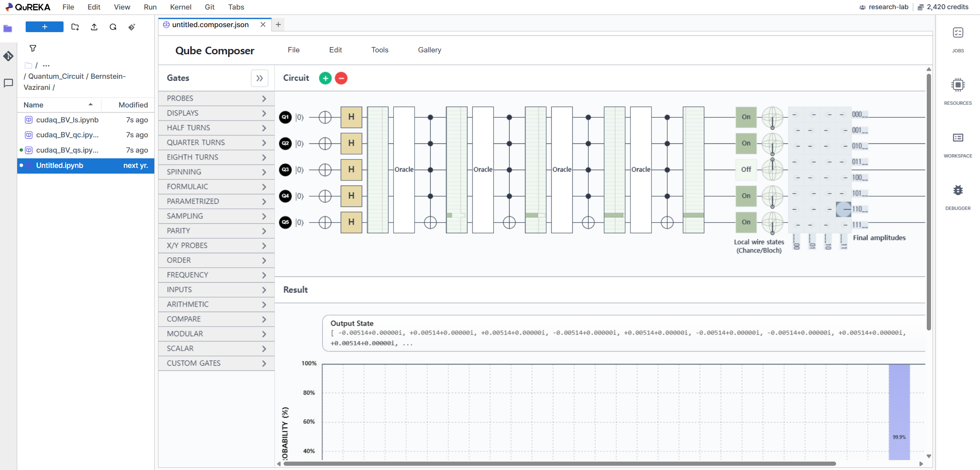The image size is (980, 470).
Task: Open the Gallery menu in Qube Composer
Action: pos(429,50)
